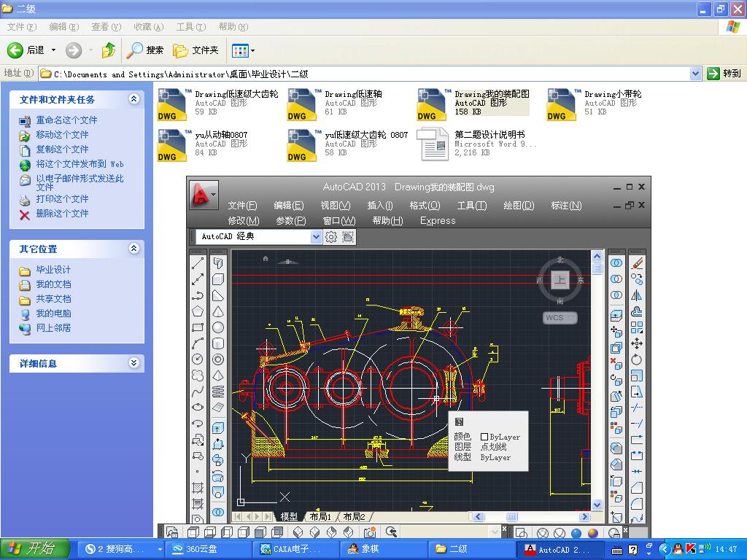
Task: Collapse the 文件和文件夹任务 panel
Action: click(x=133, y=99)
